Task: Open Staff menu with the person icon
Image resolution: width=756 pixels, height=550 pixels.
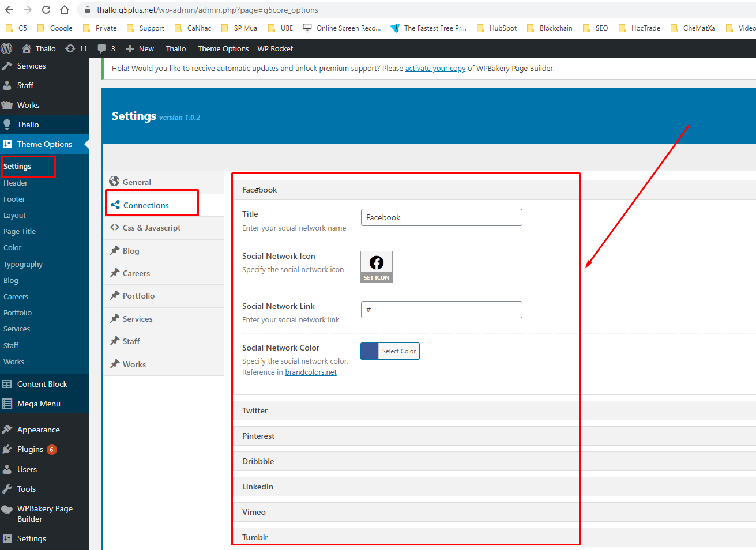Action: (44, 85)
